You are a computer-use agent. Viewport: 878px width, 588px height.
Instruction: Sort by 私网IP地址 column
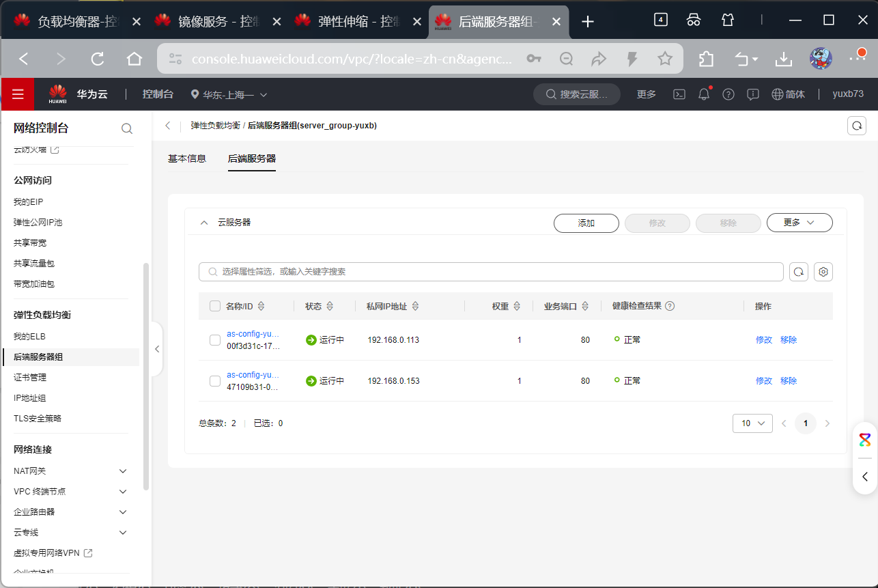(415, 307)
